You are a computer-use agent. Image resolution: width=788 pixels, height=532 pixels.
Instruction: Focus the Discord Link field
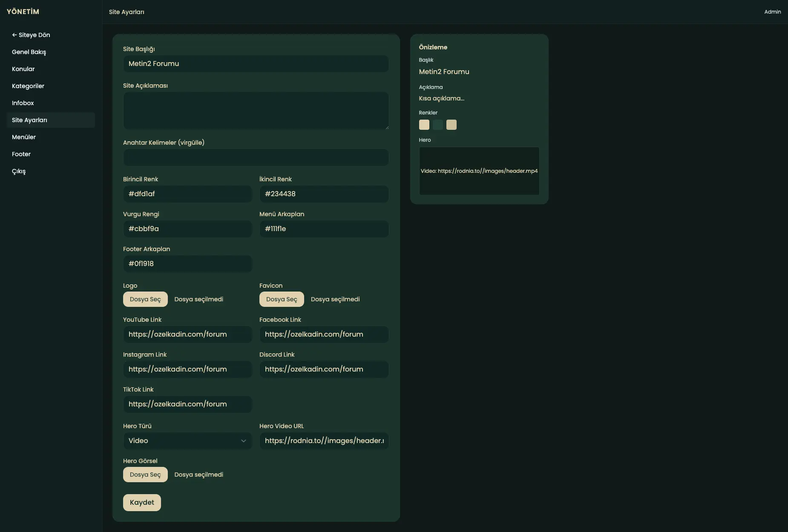324,369
